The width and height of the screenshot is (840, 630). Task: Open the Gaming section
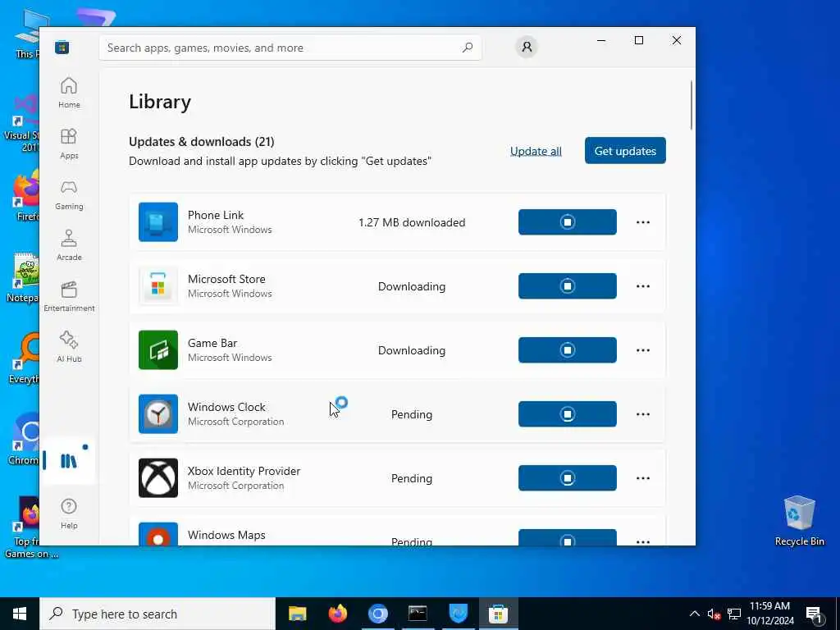point(69,194)
